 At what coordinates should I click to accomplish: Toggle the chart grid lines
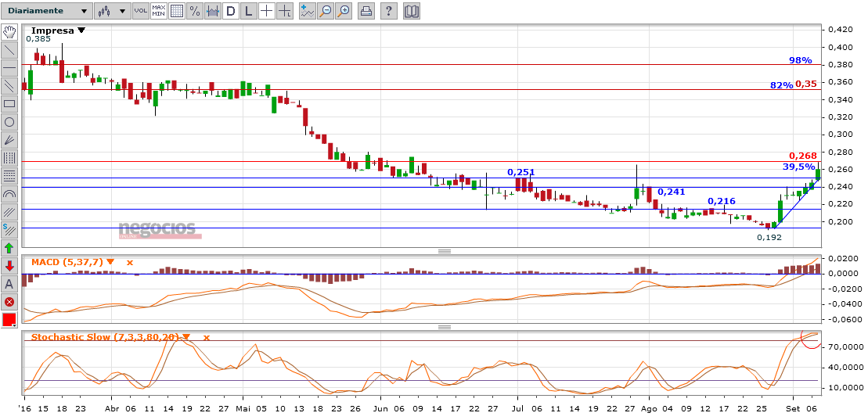177,11
